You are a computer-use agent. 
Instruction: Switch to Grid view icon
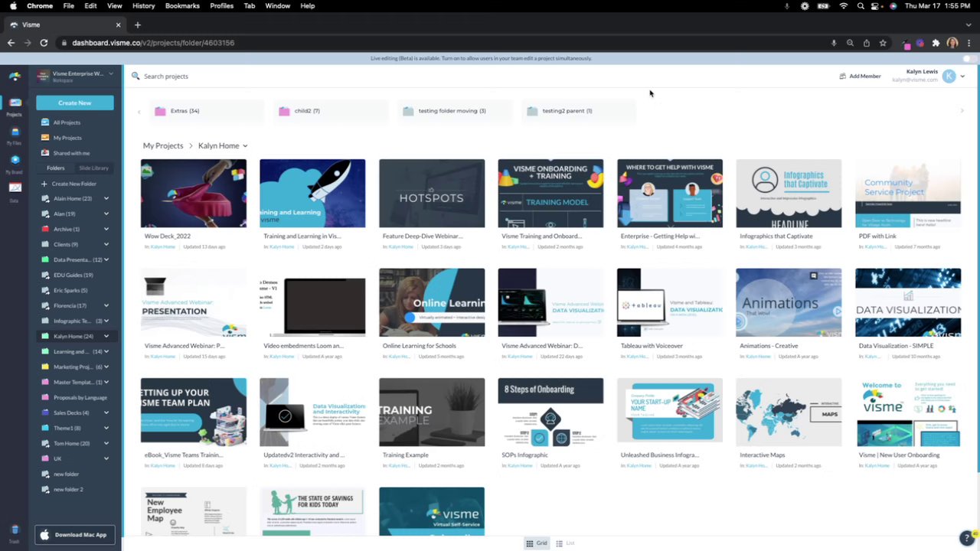pyautogui.click(x=529, y=543)
